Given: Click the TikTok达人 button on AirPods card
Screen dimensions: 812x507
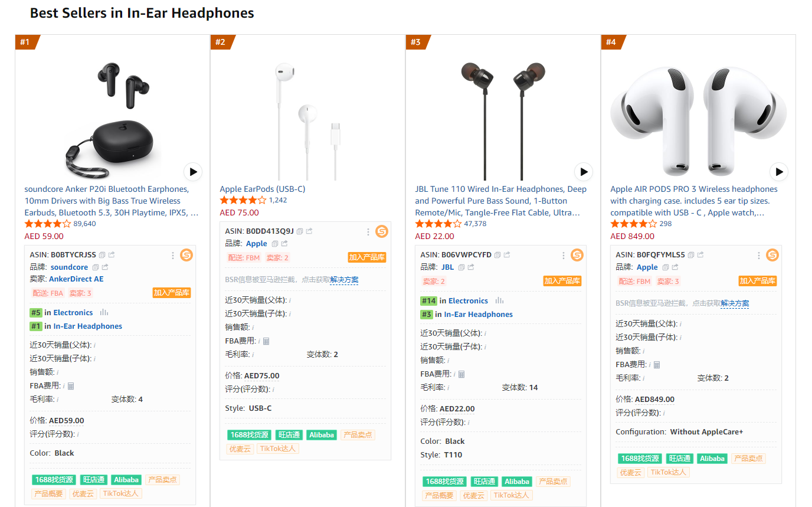Looking at the screenshot, I should click(668, 472).
